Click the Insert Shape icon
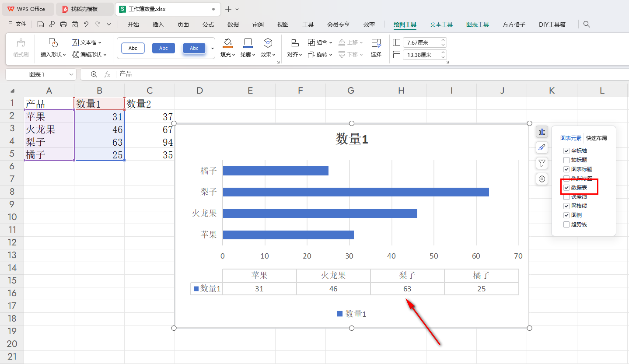Screen dimensions: 629x364 point(53,43)
